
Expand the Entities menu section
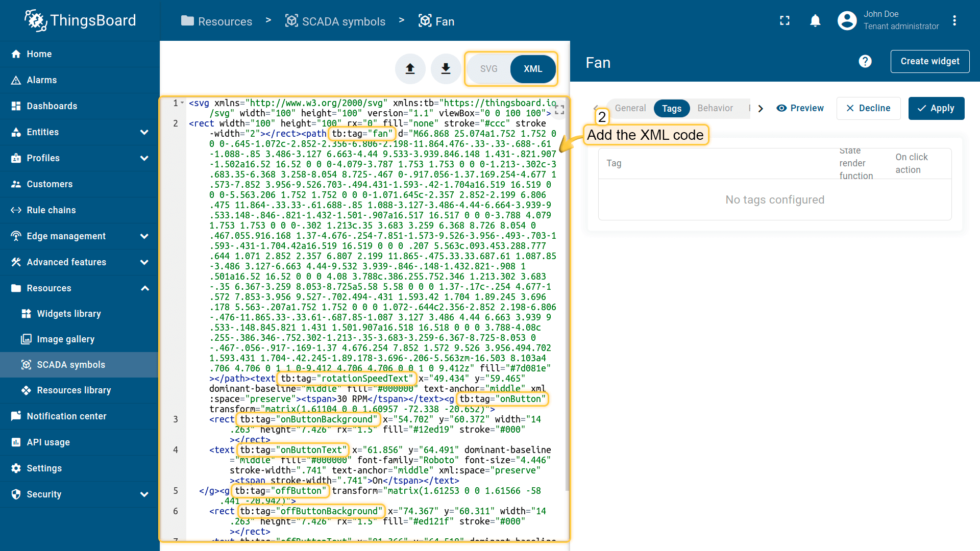click(144, 132)
